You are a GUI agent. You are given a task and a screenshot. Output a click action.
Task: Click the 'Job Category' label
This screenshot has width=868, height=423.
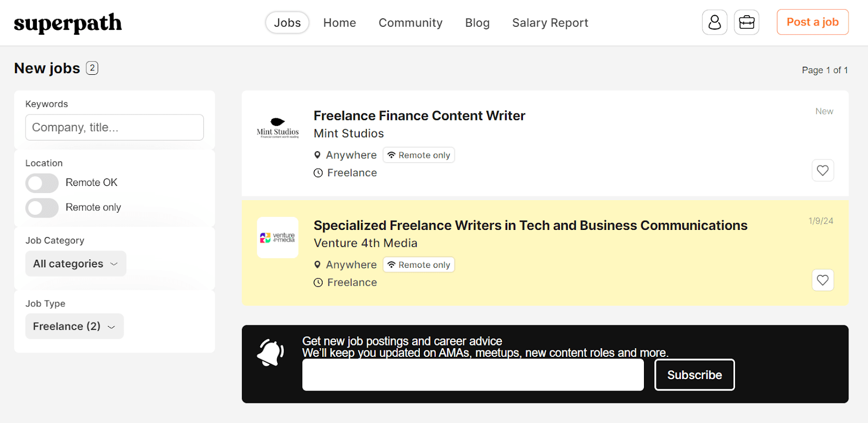click(55, 240)
